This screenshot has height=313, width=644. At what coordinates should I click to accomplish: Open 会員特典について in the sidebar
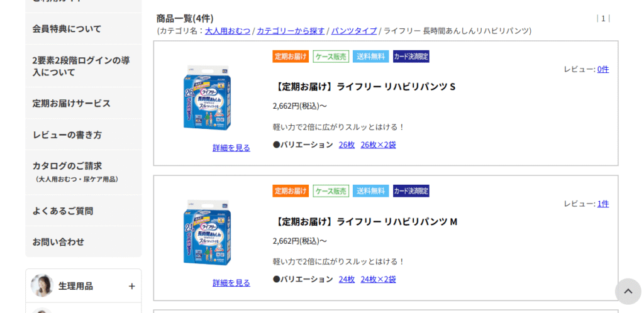(67, 28)
